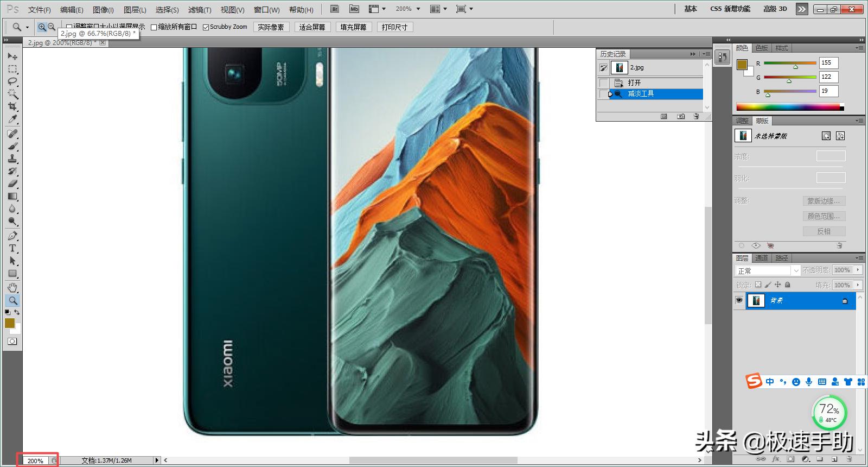868x467 pixels.
Task: Switch to the 通道 tab
Action: (762, 258)
